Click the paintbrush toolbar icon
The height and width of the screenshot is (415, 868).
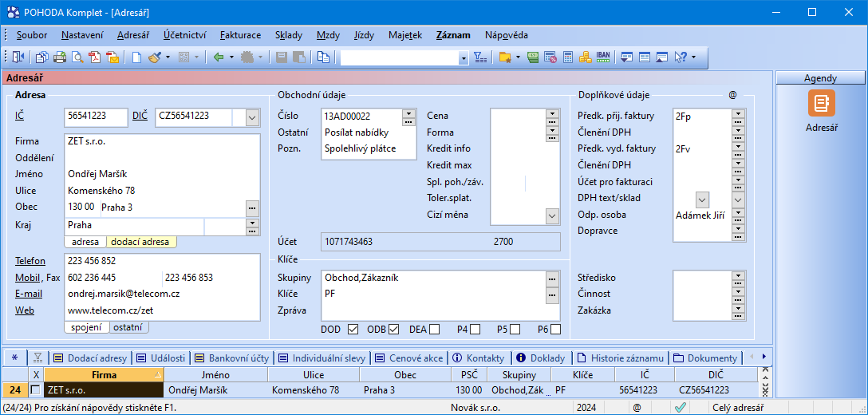click(x=155, y=57)
